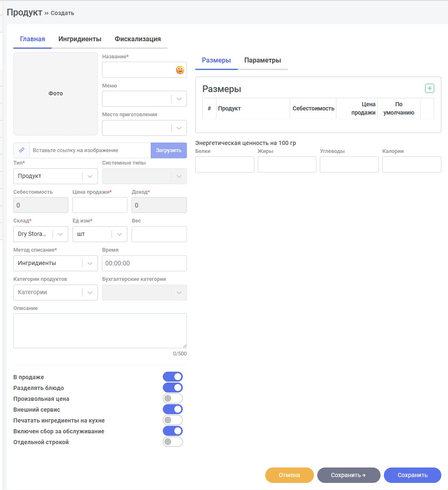Enable Печатать ингредиенты на кухне switch
Viewport: 448px width, 490px height.
tap(173, 420)
